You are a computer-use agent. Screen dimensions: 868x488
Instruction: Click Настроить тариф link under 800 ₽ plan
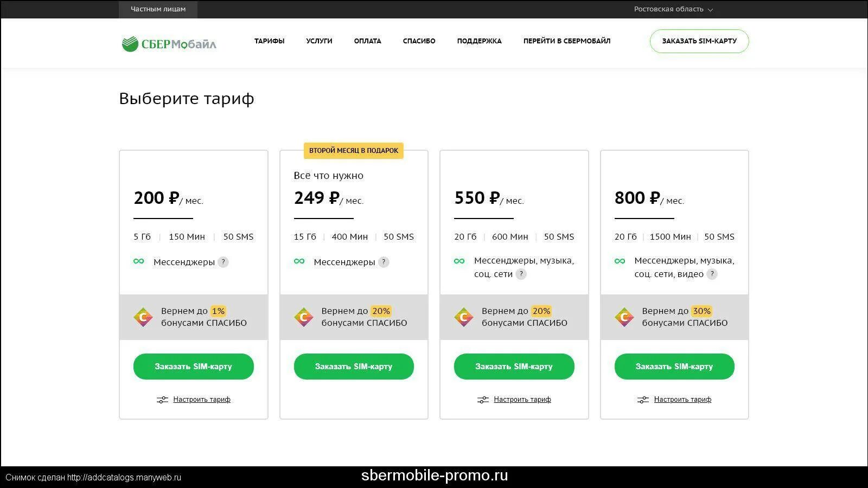[682, 400]
